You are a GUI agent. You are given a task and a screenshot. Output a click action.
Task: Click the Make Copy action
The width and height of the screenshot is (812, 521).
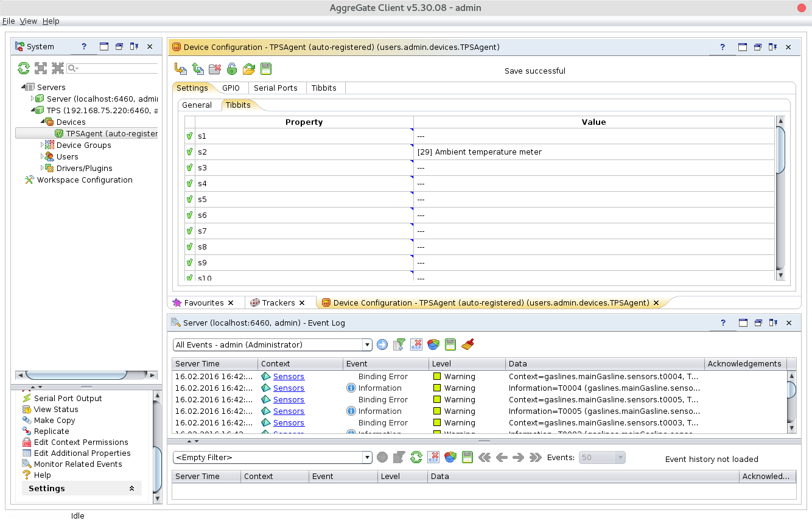click(55, 421)
